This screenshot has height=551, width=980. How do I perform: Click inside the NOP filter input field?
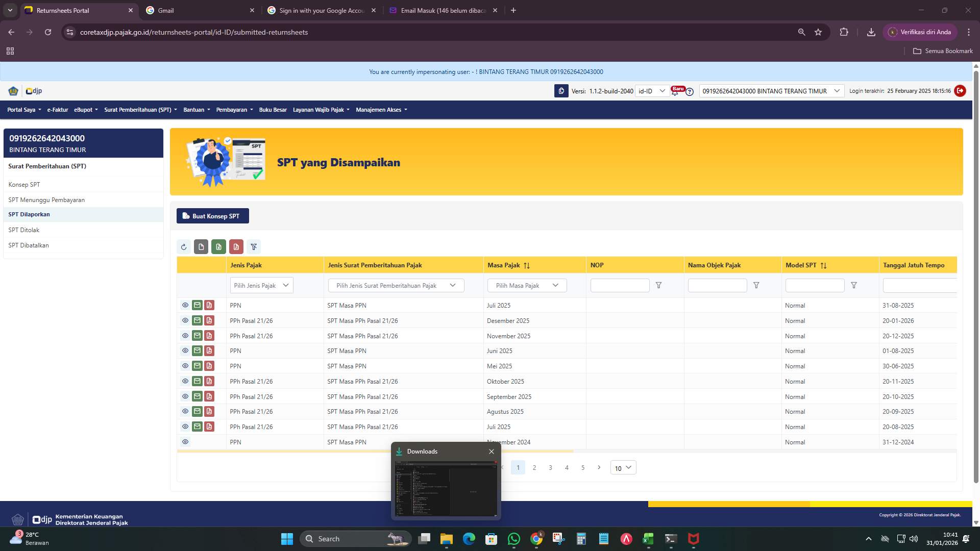click(x=619, y=285)
